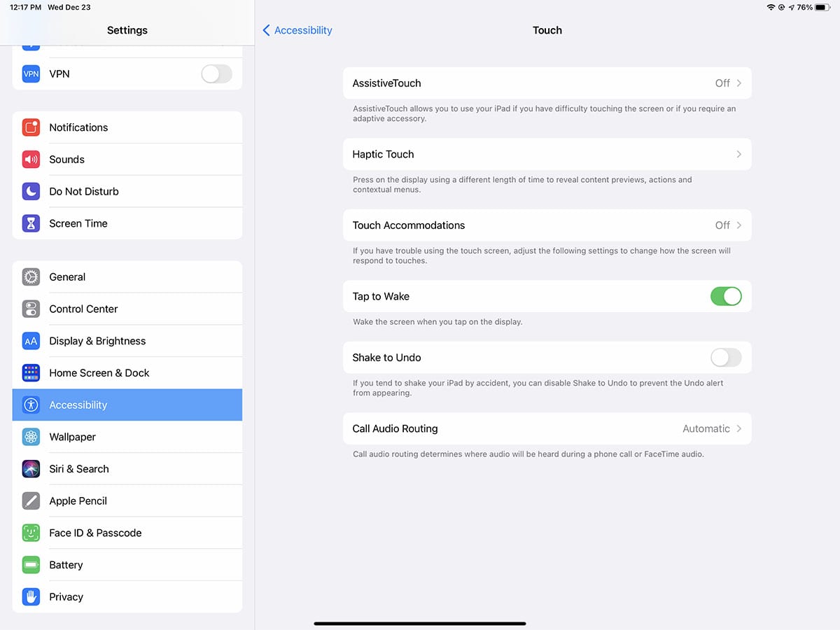Tap the Display & Brightness AA icon
The height and width of the screenshot is (630, 840).
[31, 341]
